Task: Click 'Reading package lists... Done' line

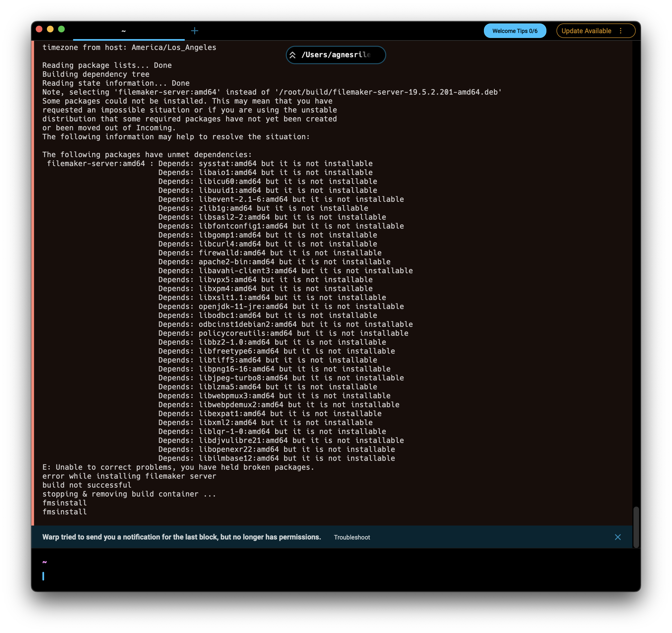Action: coord(107,65)
